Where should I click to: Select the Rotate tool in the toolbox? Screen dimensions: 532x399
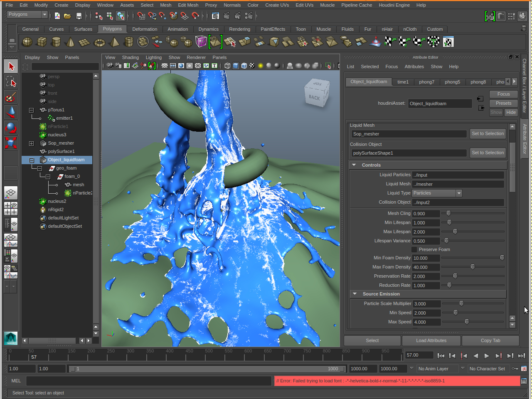click(11, 128)
